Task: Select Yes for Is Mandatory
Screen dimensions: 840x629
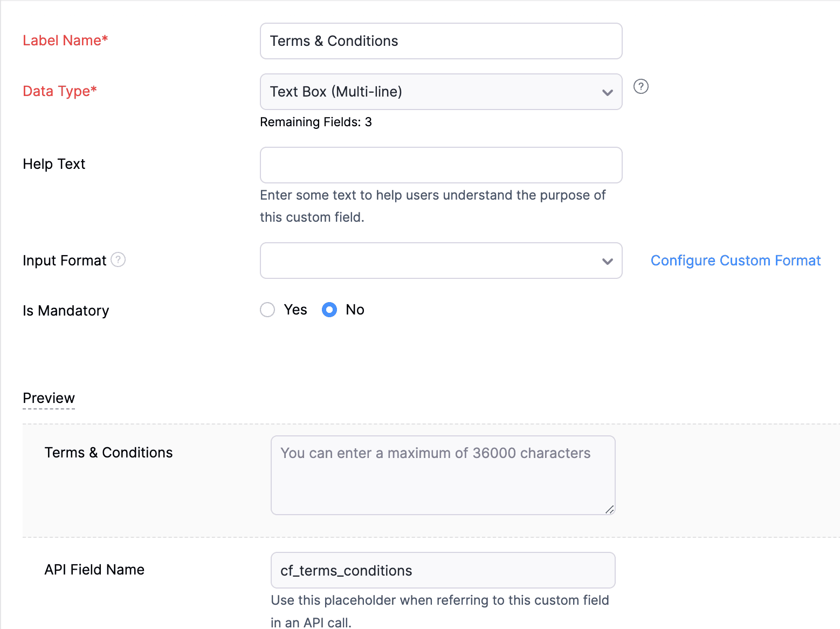Action: tap(267, 310)
